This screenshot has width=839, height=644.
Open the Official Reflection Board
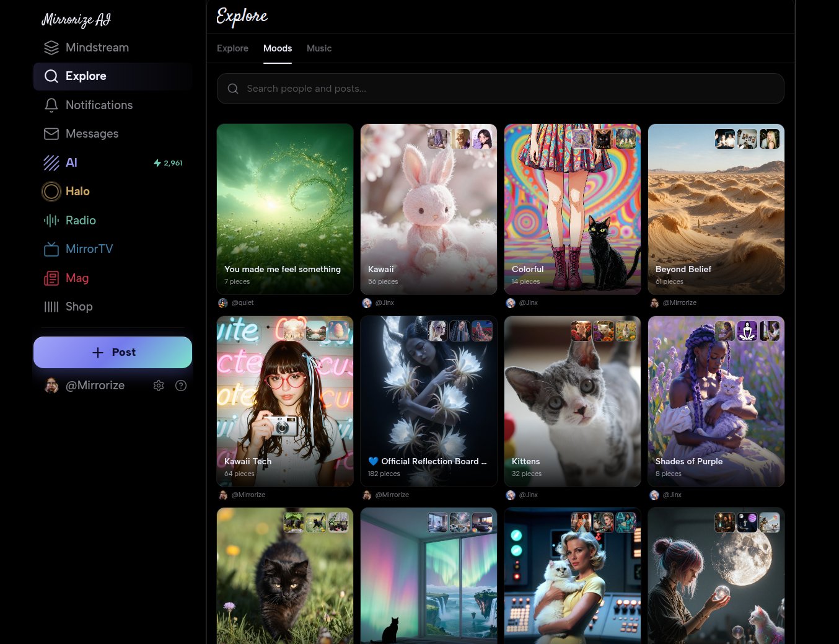[x=429, y=401]
